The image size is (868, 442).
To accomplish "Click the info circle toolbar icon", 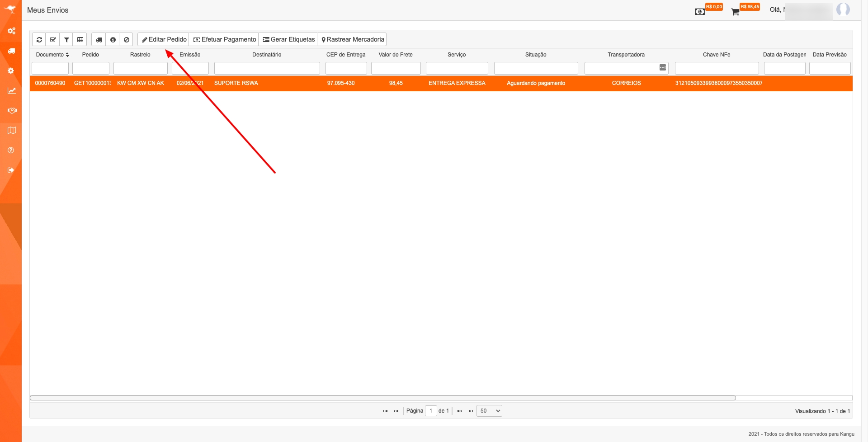I will point(113,40).
